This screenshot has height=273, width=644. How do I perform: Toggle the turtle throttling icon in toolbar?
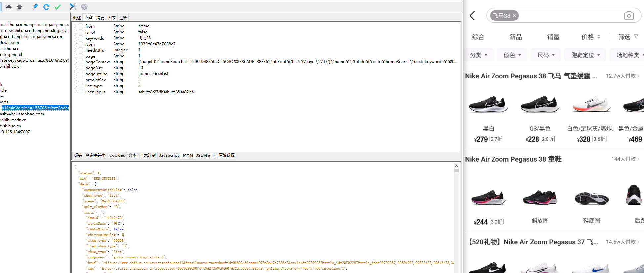[9, 7]
